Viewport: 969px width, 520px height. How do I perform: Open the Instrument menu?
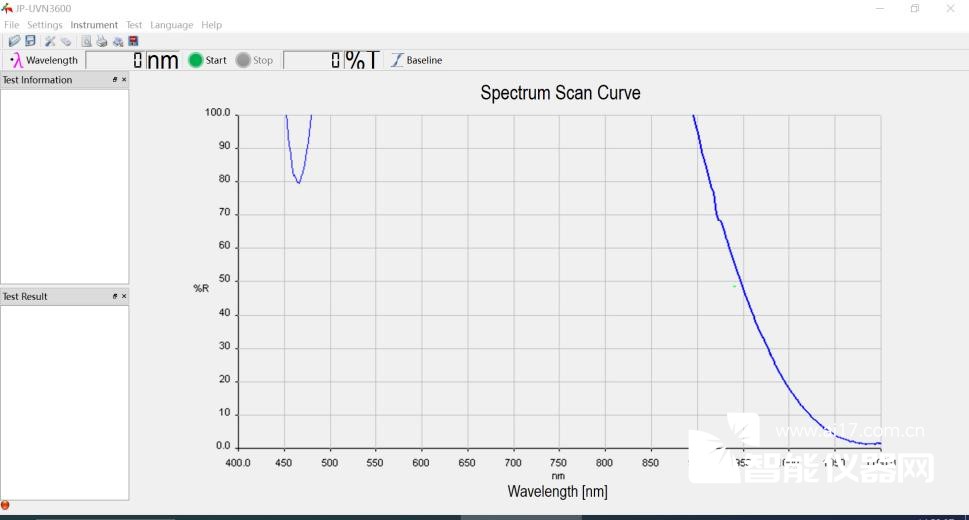coord(94,25)
